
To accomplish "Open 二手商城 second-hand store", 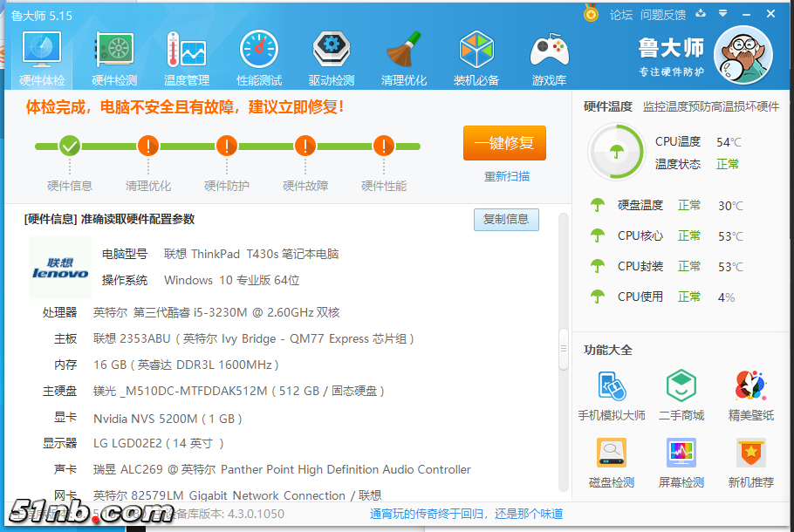I will [681, 395].
